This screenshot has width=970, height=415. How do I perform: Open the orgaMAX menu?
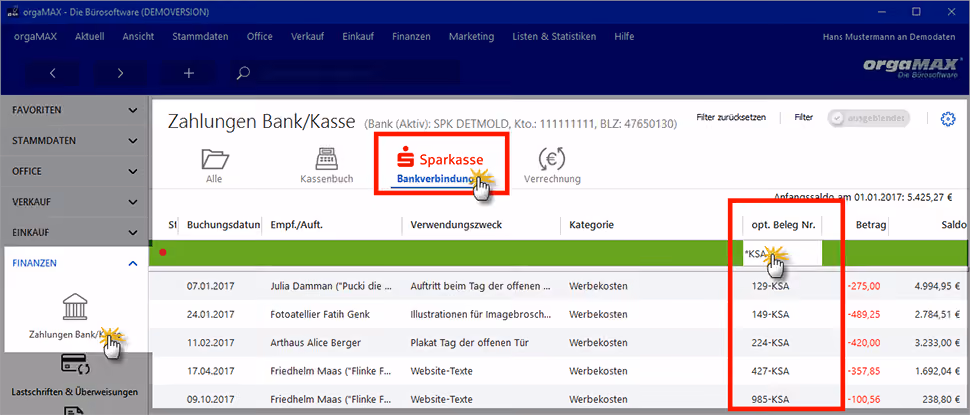click(35, 36)
